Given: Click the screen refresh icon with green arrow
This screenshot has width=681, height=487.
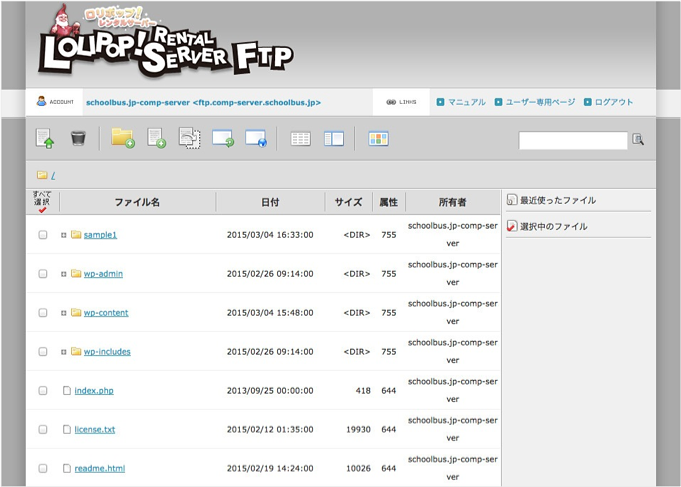Looking at the screenshot, I should [x=223, y=139].
